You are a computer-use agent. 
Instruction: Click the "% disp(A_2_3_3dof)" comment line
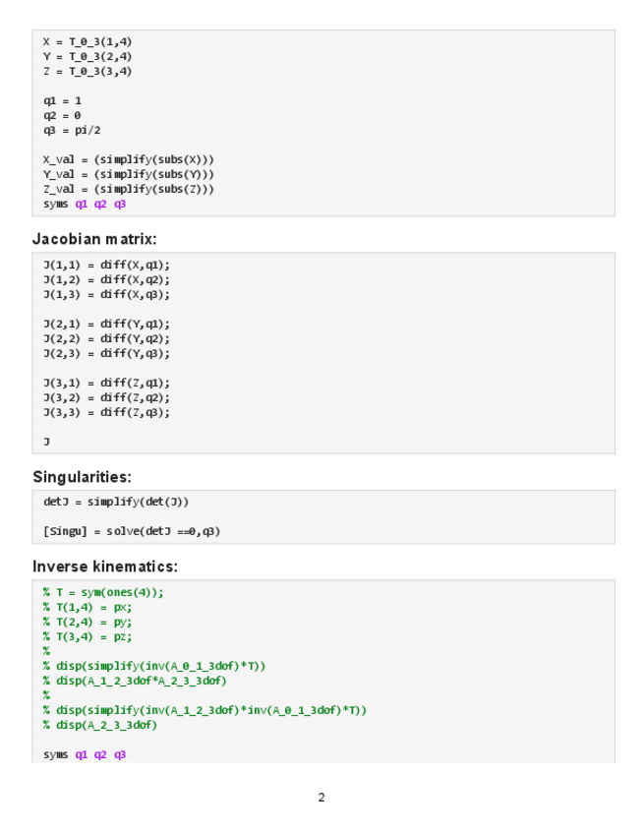tap(99, 725)
